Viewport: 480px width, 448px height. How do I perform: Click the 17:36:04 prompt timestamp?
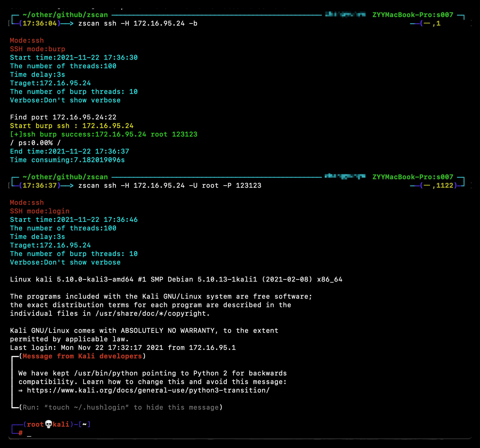(40, 23)
